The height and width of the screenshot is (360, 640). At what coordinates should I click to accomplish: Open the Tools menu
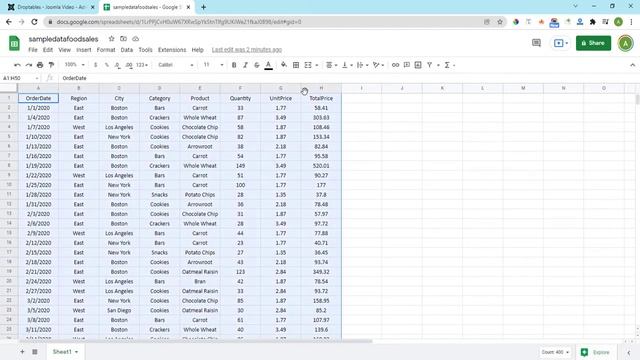(145, 50)
